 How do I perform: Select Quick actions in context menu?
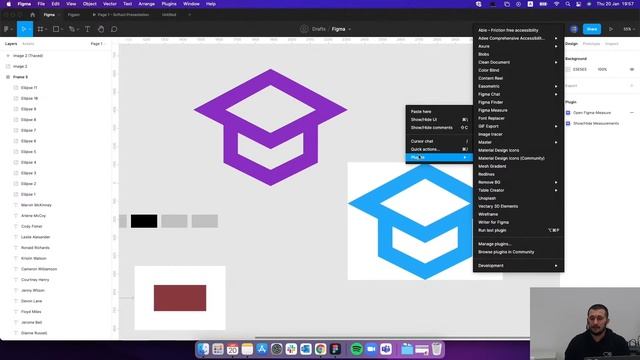click(439, 149)
